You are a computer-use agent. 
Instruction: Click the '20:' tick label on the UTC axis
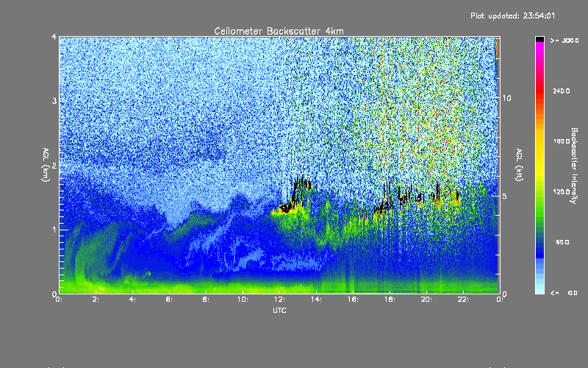coord(426,300)
